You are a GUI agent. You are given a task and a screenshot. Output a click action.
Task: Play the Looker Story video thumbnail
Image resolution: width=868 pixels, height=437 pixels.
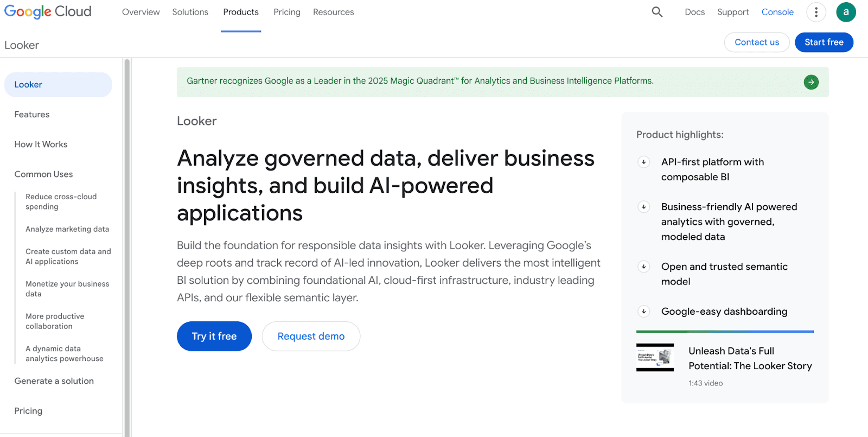(655, 357)
